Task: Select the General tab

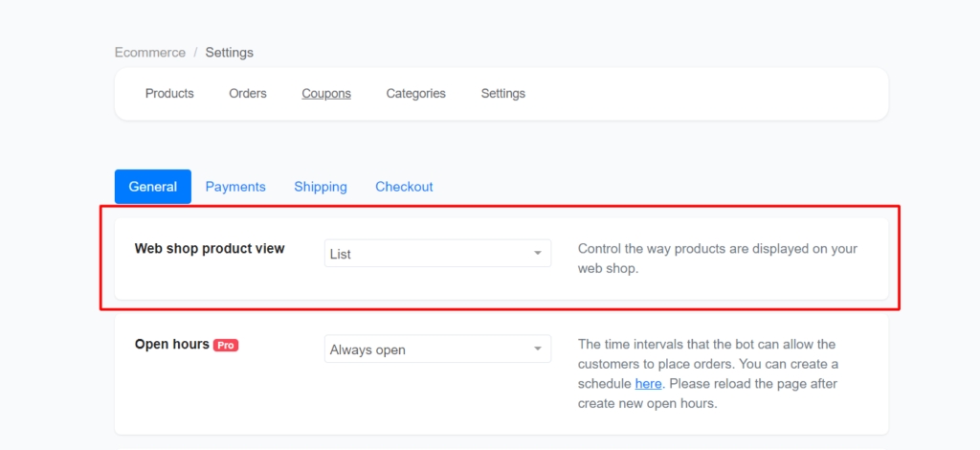Action: click(x=152, y=187)
